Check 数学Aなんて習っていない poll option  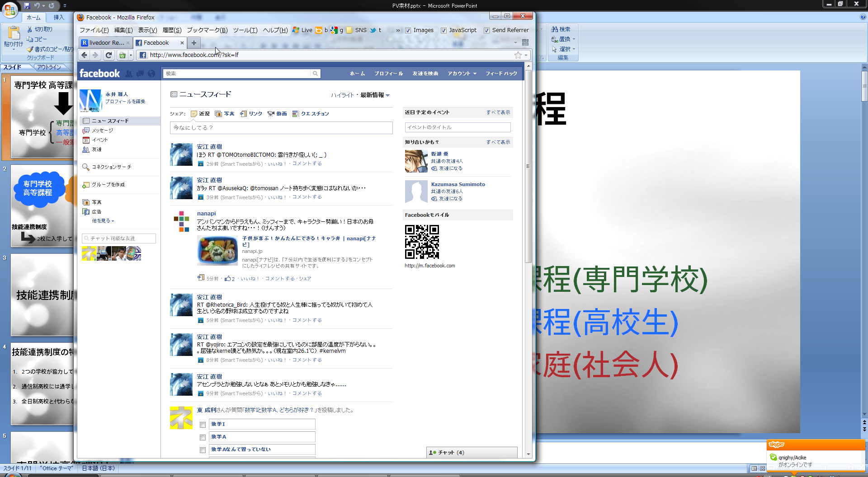(203, 450)
